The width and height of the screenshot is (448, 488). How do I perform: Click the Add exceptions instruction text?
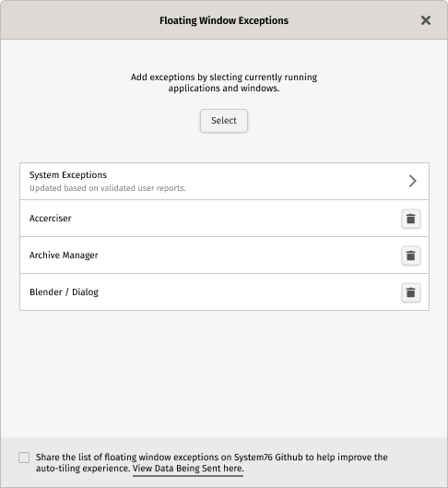(x=224, y=82)
